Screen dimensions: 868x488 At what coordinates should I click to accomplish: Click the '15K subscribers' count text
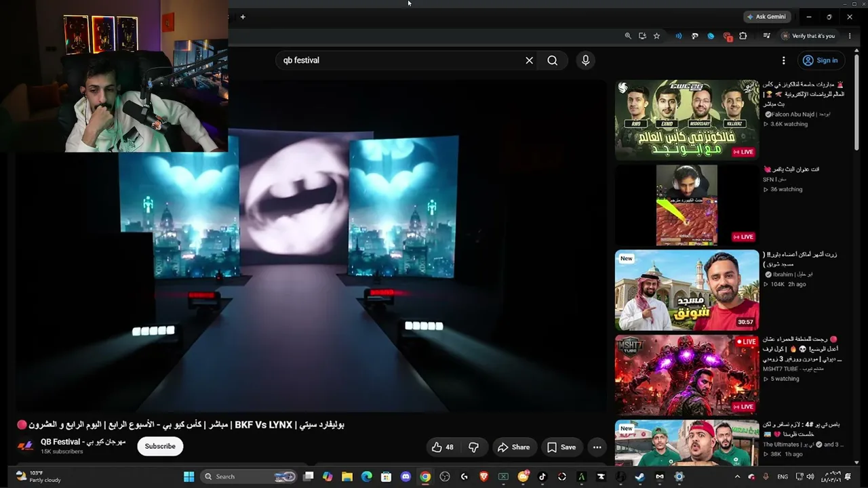pyautogui.click(x=62, y=451)
